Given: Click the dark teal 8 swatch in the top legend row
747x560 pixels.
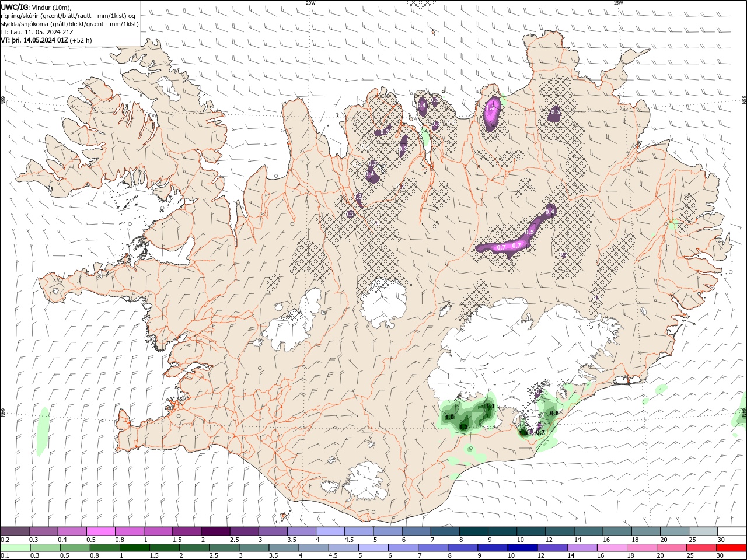Looking at the screenshot, I should tap(473, 531).
